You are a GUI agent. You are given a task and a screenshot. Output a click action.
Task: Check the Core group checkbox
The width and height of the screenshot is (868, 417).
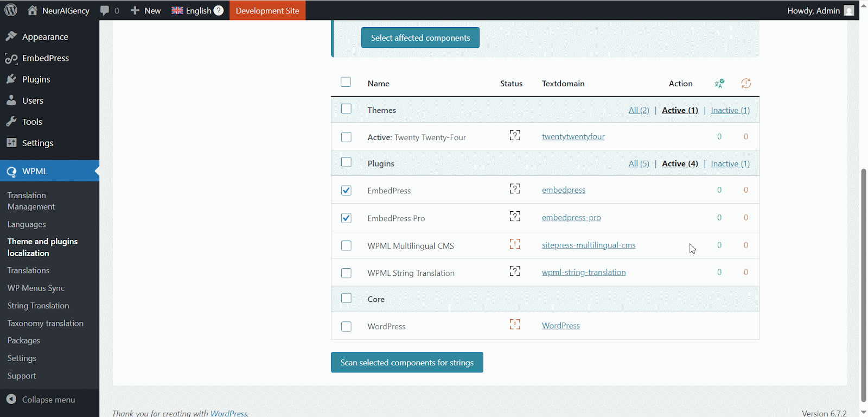click(346, 298)
